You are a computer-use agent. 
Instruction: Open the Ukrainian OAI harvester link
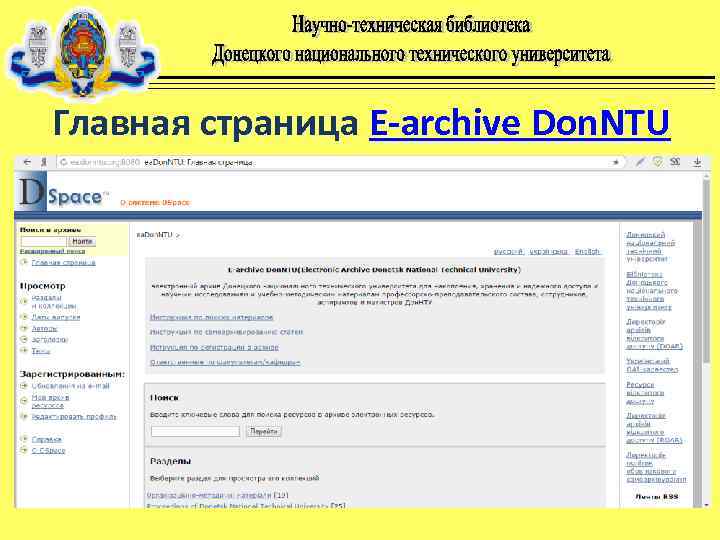click(x=652, y=366)
